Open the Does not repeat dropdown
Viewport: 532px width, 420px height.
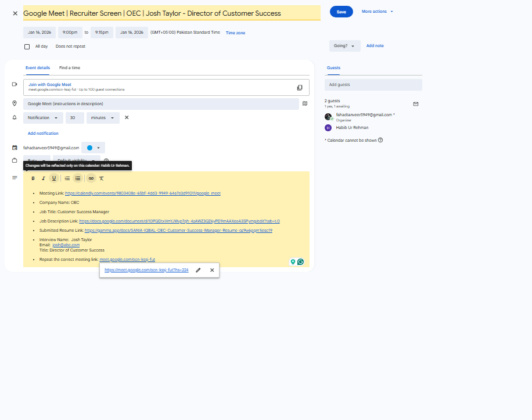click(x=71, y=46)
